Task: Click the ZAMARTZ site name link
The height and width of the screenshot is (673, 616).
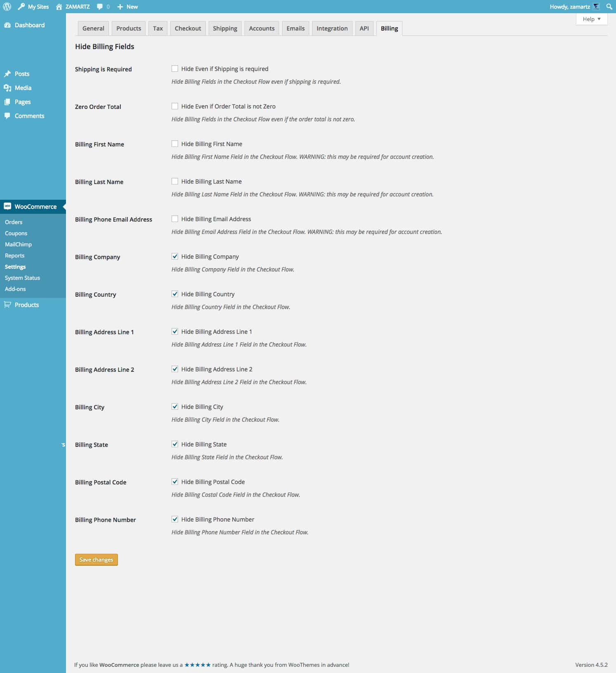Action: pos(78,7)
